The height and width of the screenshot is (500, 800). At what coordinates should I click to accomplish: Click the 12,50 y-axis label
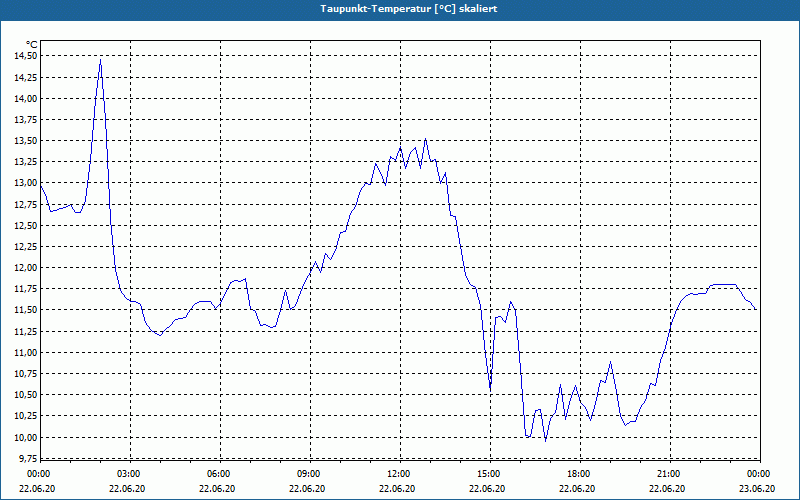(26, 226)
